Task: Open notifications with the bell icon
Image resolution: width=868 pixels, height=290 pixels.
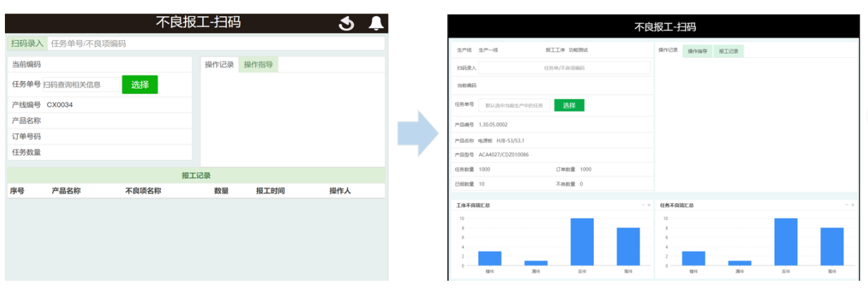Action: point(376,24)
